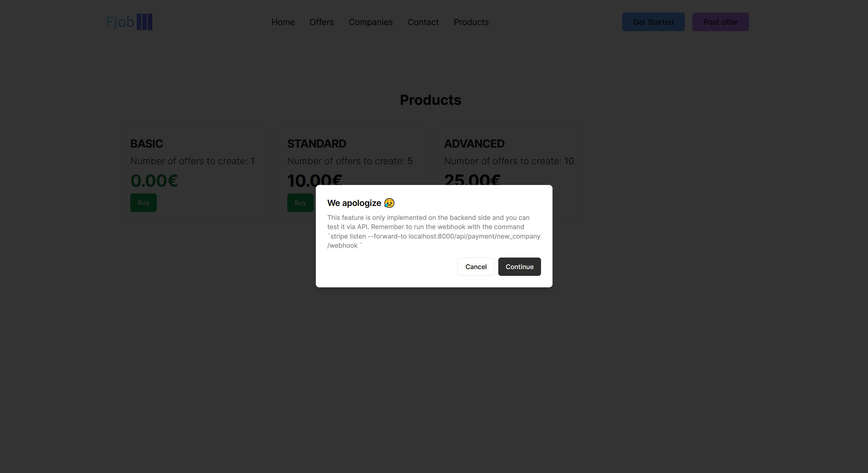Navigate to the Contact page
This screenshot has height=473, width=868.
[x=423, y=22]
